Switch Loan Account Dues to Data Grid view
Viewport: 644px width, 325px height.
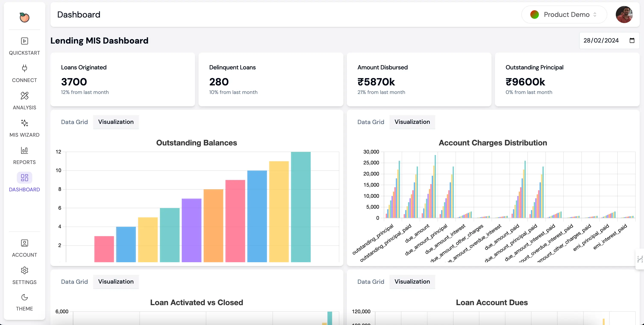(x=371, y=281)
